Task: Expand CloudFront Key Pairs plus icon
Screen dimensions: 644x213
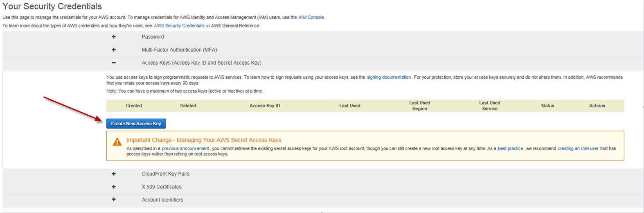Action: point(114,174)
